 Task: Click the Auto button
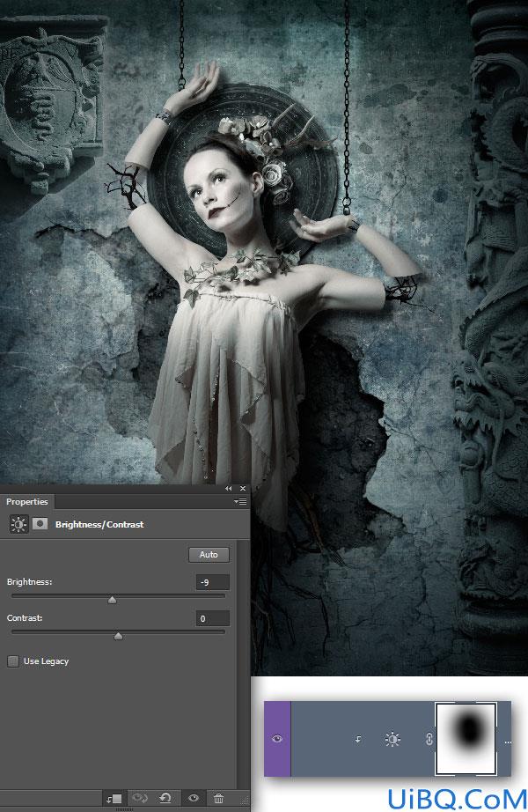pos(209,554)
